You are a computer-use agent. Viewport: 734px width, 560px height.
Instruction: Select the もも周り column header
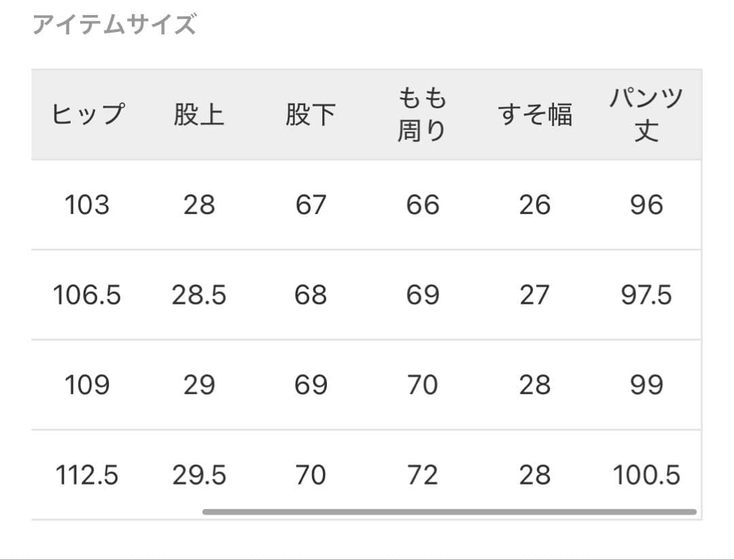[x=422, y=114]
